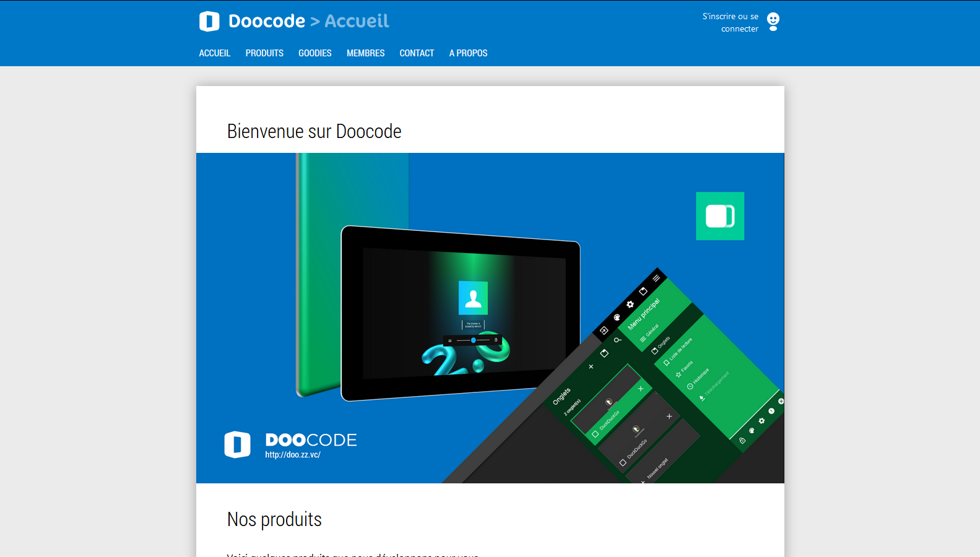Open the GOODIES menu item
This screenshot has height=557, width=980.
coord(315,53)
